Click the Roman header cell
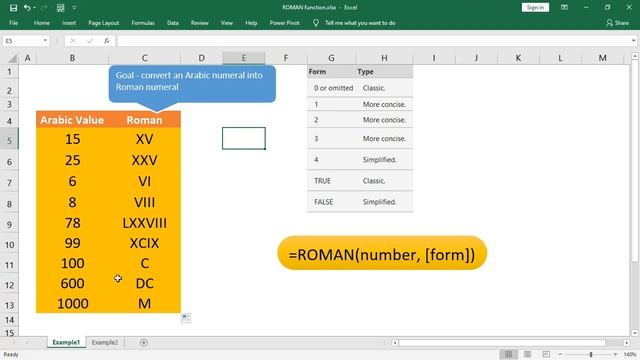This screenshot has width=640, height=360. pos(144,120)
